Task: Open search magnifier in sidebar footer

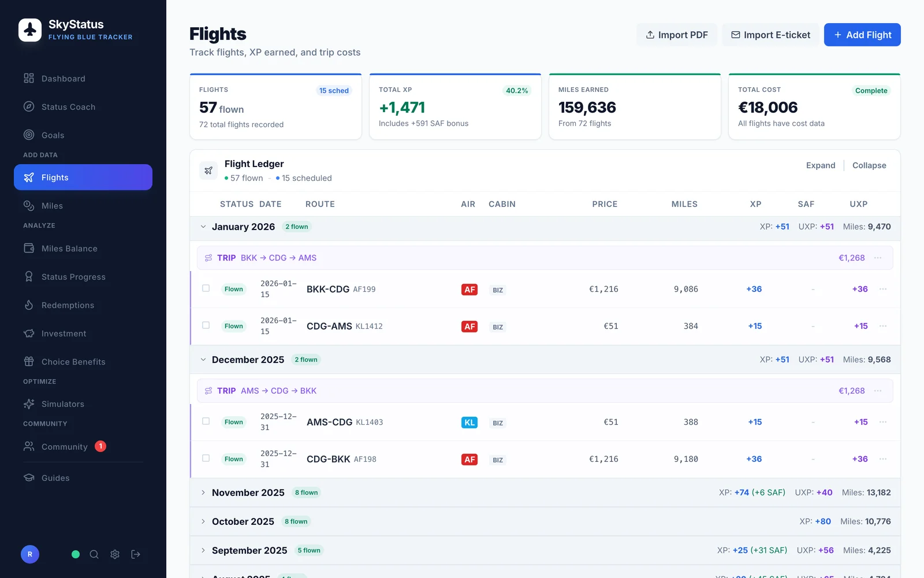Action: pyautogui.click(x=94, y=554)
